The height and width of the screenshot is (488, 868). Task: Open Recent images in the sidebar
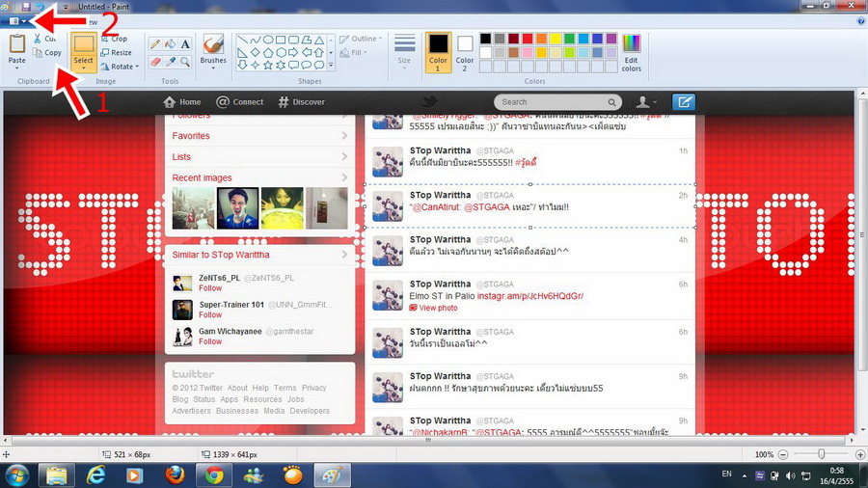pos(259,177)
